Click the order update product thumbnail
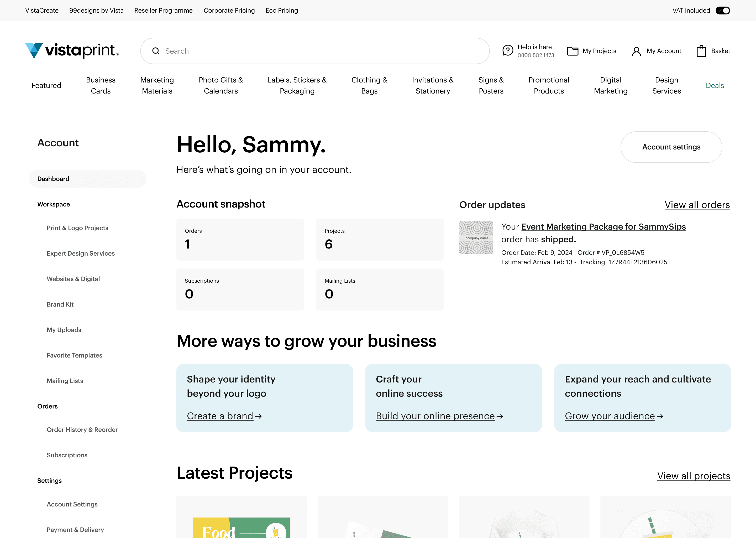This screenshot has height=538, width=756. pyautogui.click(x=476, y=237)
